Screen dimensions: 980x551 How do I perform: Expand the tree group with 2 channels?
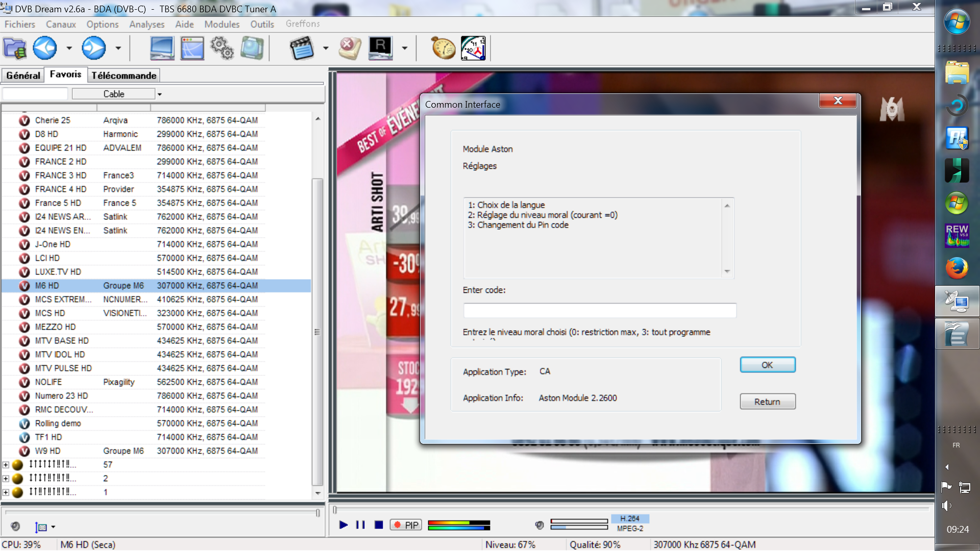[x=6, y=479]
